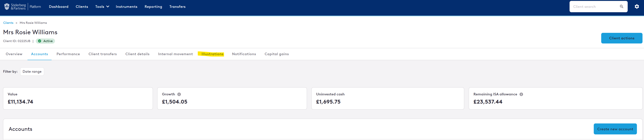The image size is (644, 140).
Task: Go to Dashboard in the navigation bar
Action: [x=59, y=6]
